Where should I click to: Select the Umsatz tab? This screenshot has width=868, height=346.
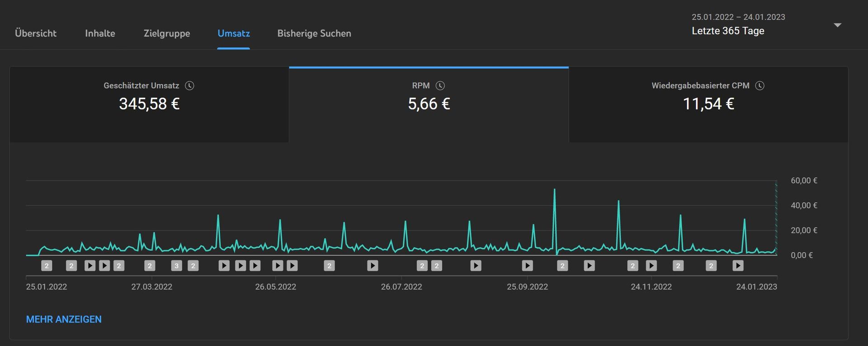click(233, 33)
